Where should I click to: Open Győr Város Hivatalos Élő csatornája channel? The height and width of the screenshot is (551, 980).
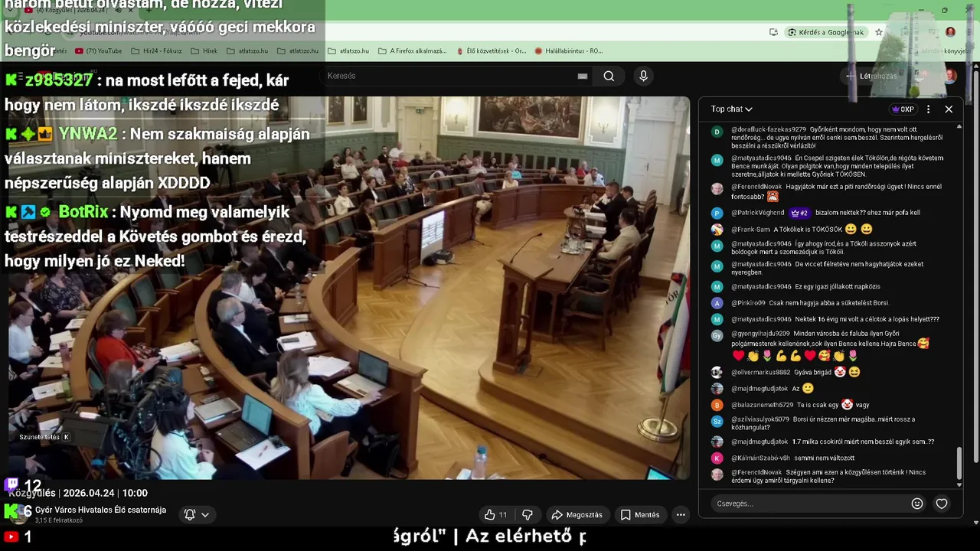click(100, 510)
